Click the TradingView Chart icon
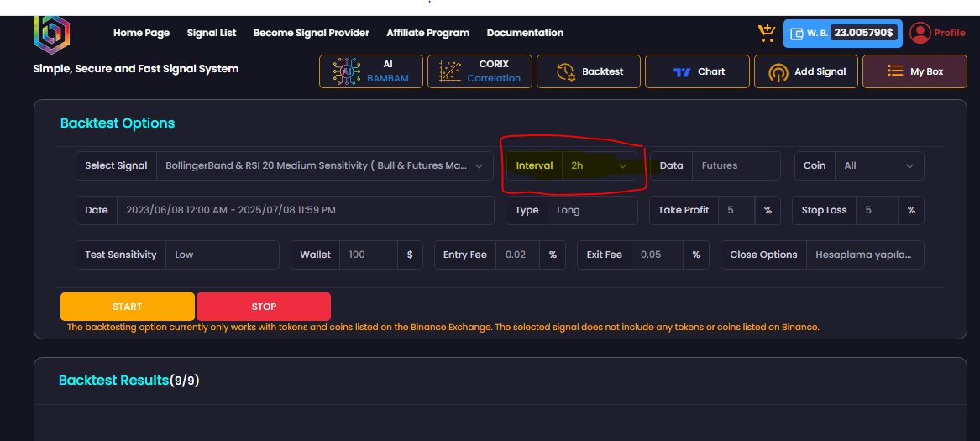 pos(682,72)
